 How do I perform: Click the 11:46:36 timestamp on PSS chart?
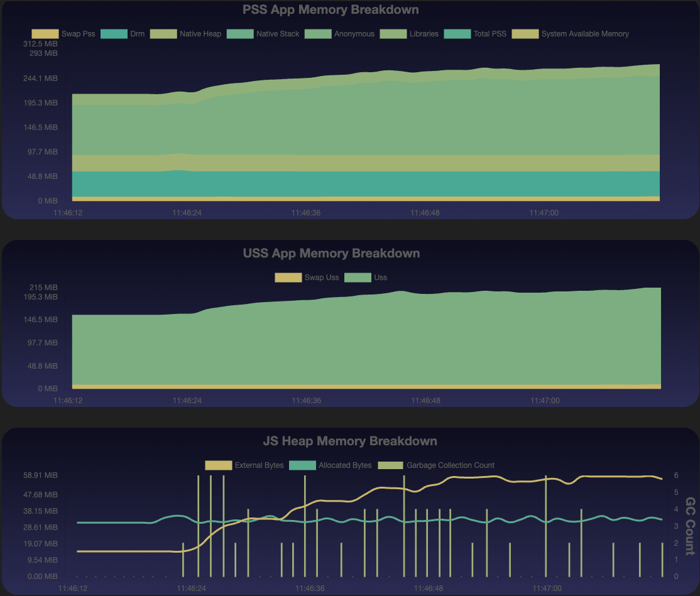tap(305, 212)
